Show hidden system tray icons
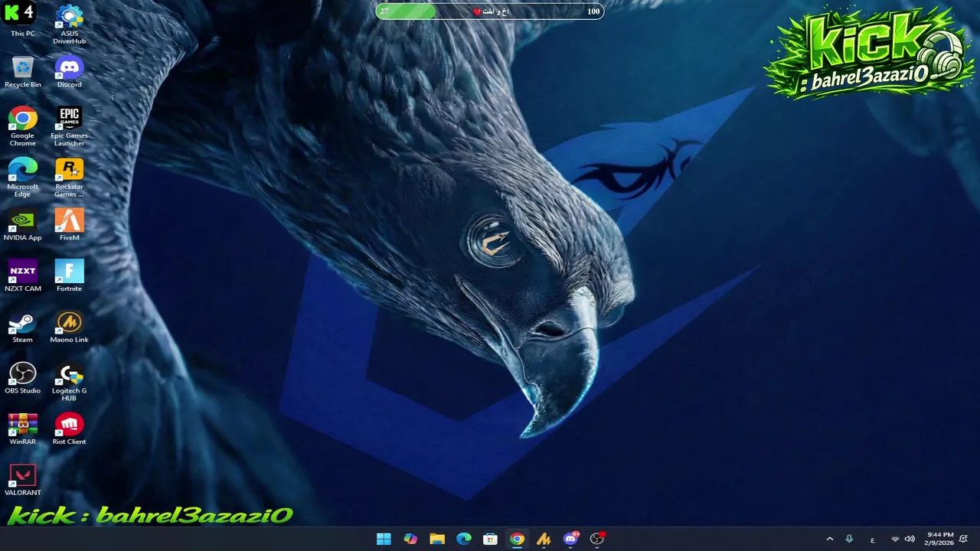The width and height of the screenshot is (980, 551). 829,539
